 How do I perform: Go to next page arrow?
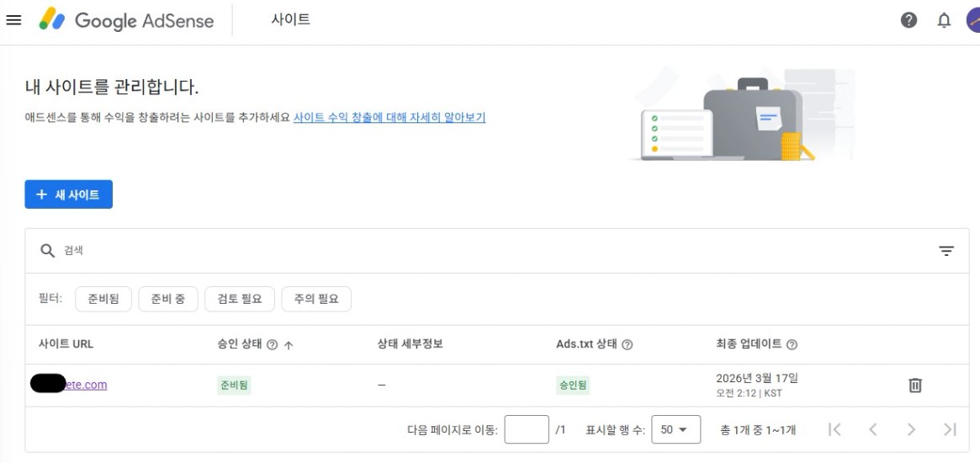point(911,430)
